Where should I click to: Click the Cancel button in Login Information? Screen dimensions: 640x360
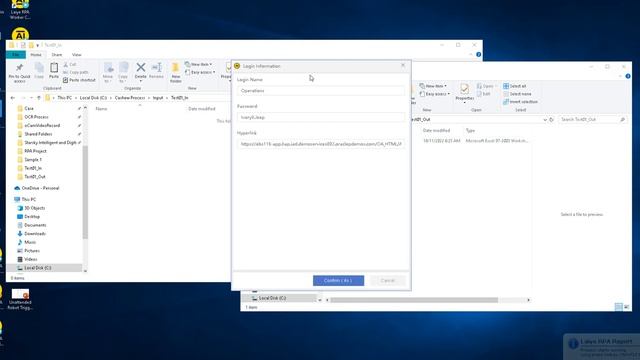pos(388,281)
